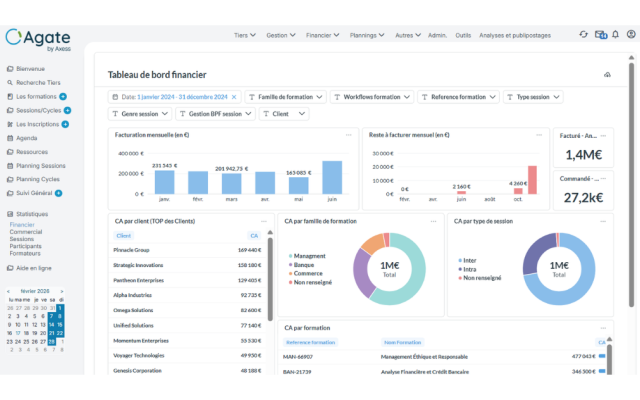Image resolution: width=640 pixels, height=400 pixels.
Task: Open the Financier menu in top bar
Action: [320, 35]
